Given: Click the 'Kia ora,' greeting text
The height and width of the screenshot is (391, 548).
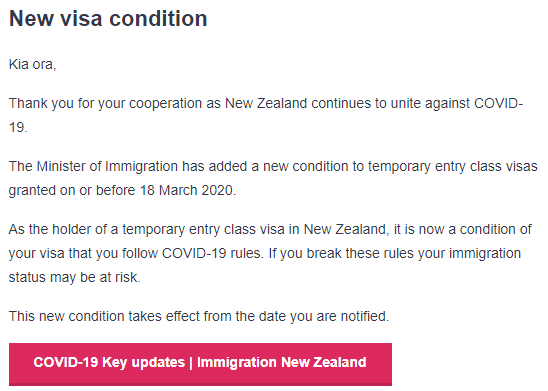Looking at the screenshot, I should pos(32,64).
